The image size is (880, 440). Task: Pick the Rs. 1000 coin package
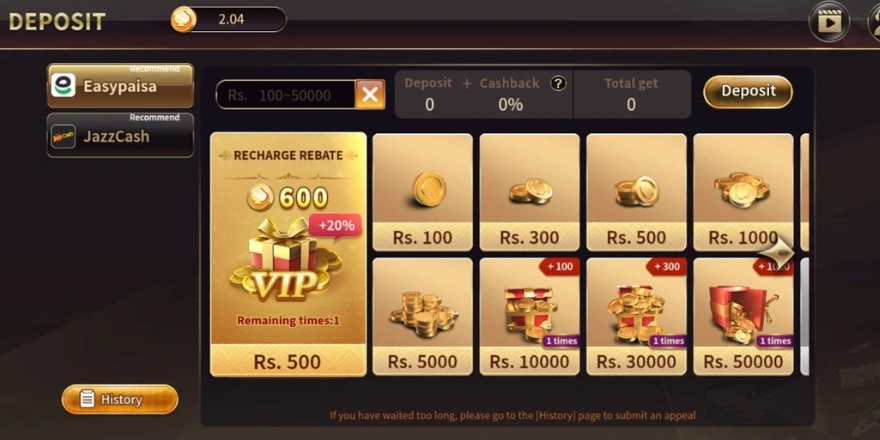pos(743,192)
